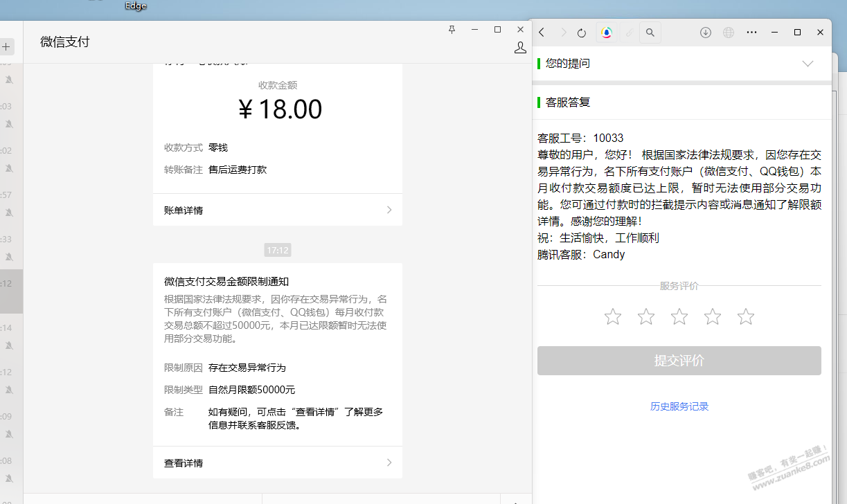The width and height of the screenshot is (847, 504).
Task: Click the plus button above the chat list
Action: tap(6, 47)
